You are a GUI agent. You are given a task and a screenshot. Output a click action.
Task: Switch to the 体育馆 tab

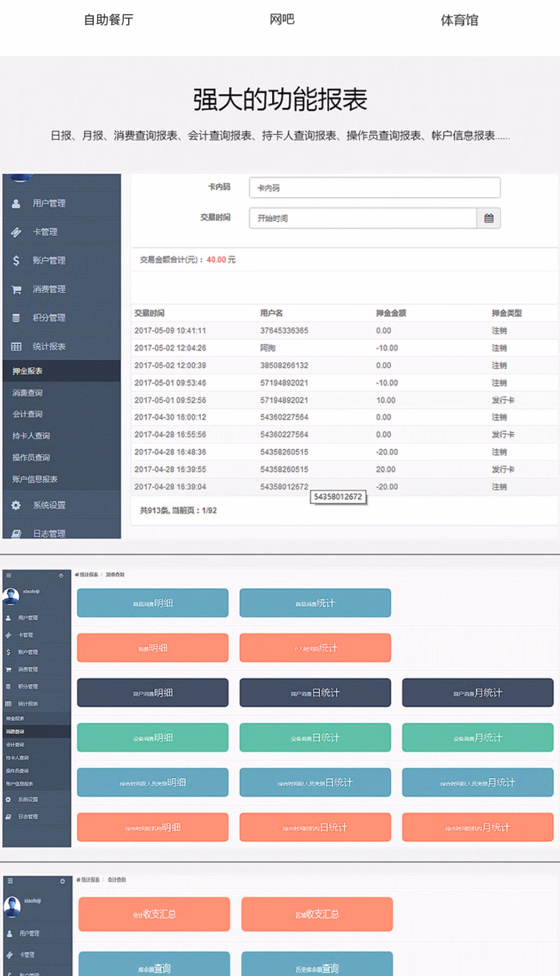pyautogui.click(x=459, y=20)
